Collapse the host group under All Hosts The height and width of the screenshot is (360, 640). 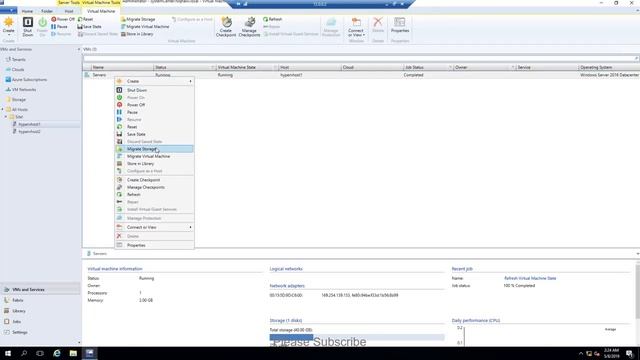6,117
